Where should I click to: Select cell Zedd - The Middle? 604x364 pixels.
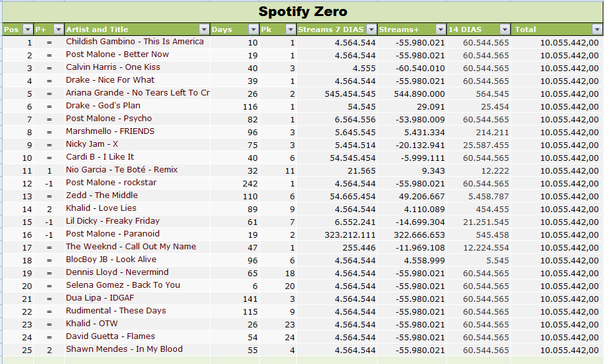click(137, 195)
